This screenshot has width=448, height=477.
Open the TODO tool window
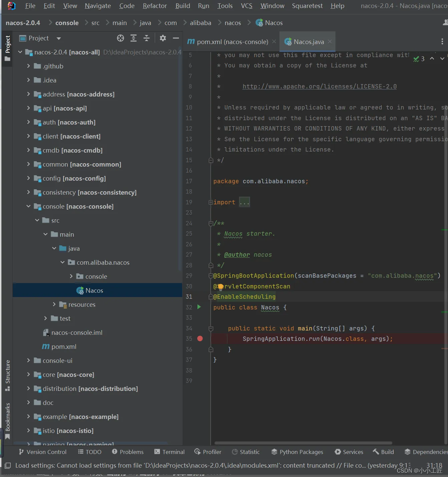pos(89,452)
